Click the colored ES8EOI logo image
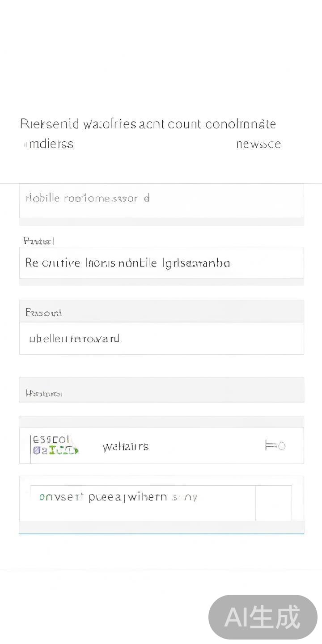This screenshot has height=644, width=322. (x=55, y=445)
